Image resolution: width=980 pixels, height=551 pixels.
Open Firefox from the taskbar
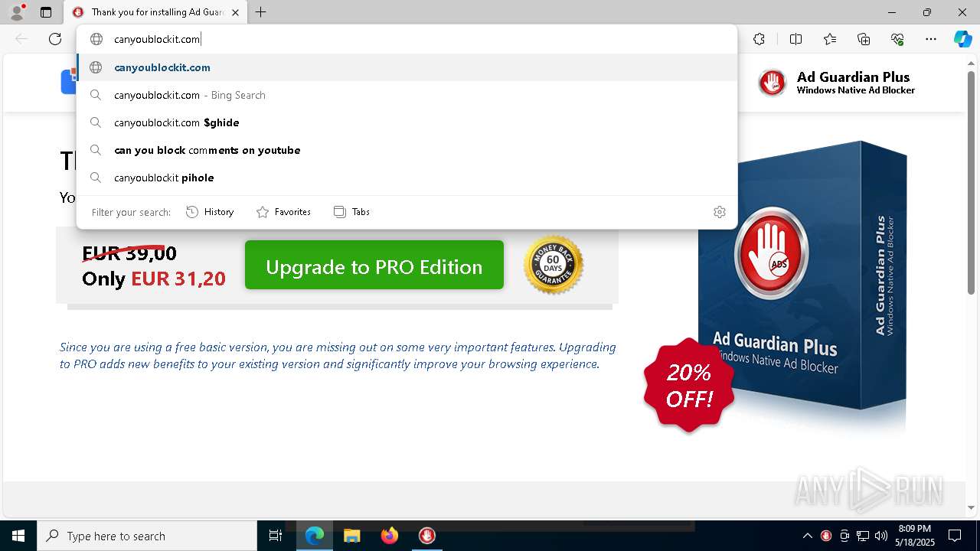tap(390, 536)
